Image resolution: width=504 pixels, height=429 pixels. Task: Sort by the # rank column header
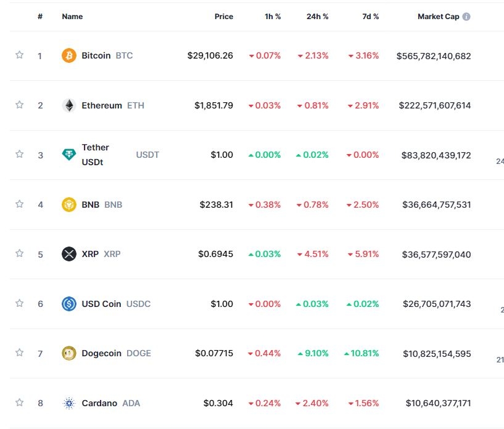coord(40,17)
